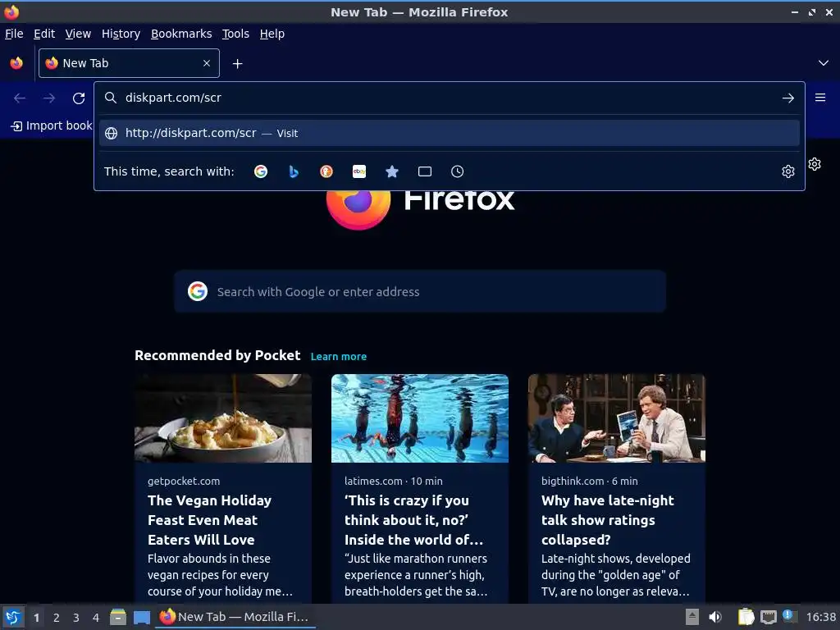Click the network monitor tray icon
Screen dimensions: 840x630
[768, 617]
